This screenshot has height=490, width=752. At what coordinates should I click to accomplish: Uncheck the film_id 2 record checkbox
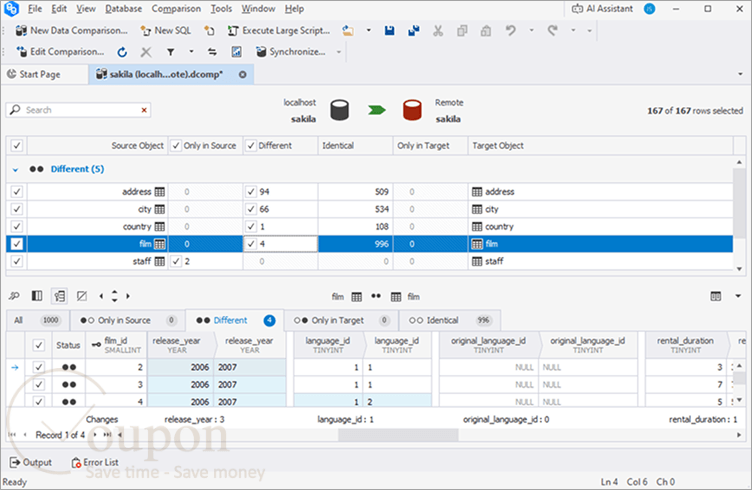coord(38,367)
